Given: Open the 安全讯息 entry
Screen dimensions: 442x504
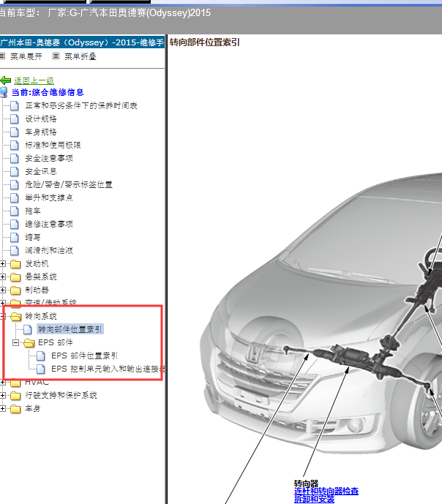Looking at the screenshot, I should click(41, 171).
